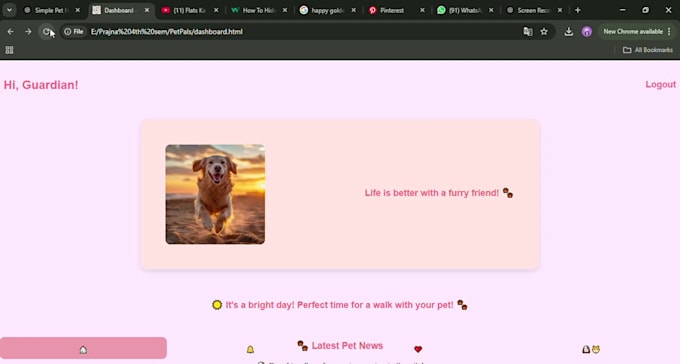
Task: Click the Logout link
Action: coord(660,85)
